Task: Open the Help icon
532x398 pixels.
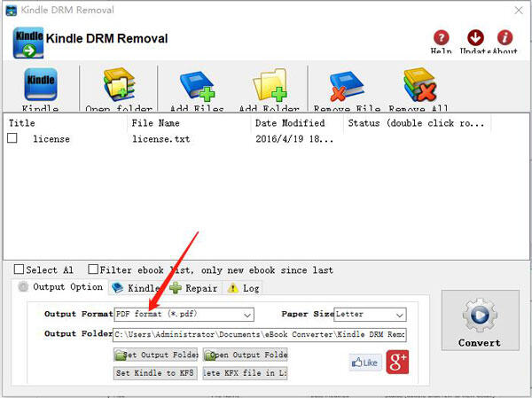Action: (x=441, y=37)
